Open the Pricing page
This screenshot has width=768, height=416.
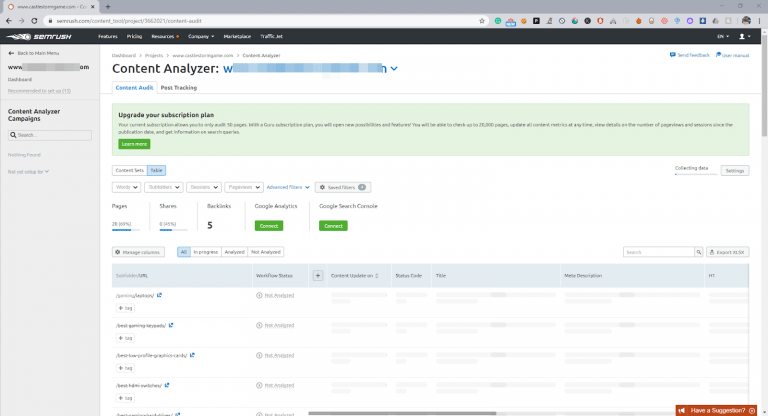pos(134,36)
